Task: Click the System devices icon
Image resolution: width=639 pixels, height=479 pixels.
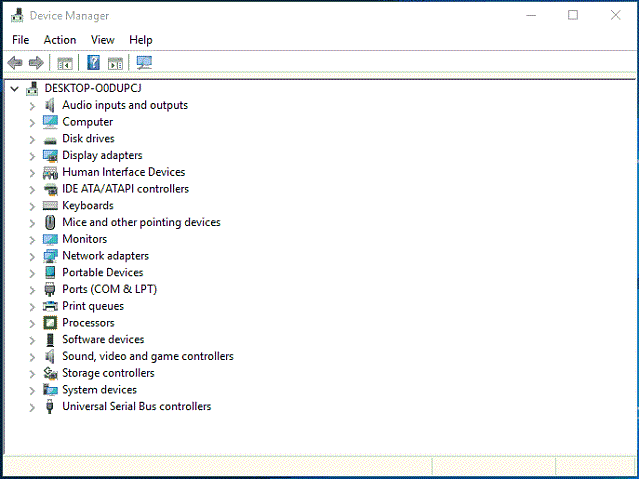Action: [51, 390]
